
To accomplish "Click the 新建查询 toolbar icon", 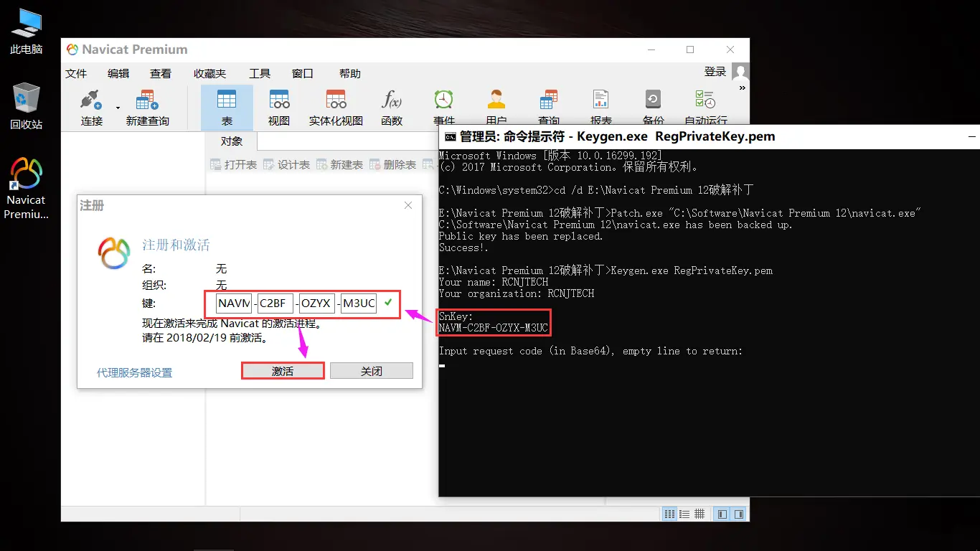I will [147, 108].
